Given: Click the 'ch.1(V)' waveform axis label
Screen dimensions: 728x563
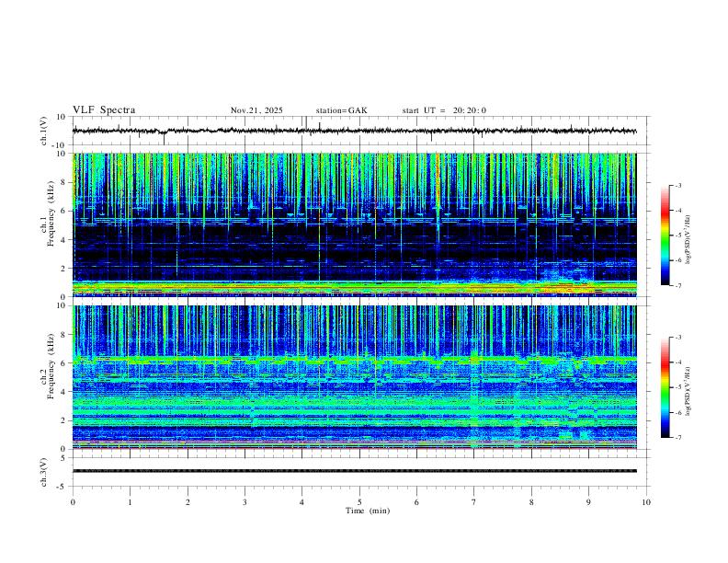Looking at the screenshot, I should click(x=44, y=131).
